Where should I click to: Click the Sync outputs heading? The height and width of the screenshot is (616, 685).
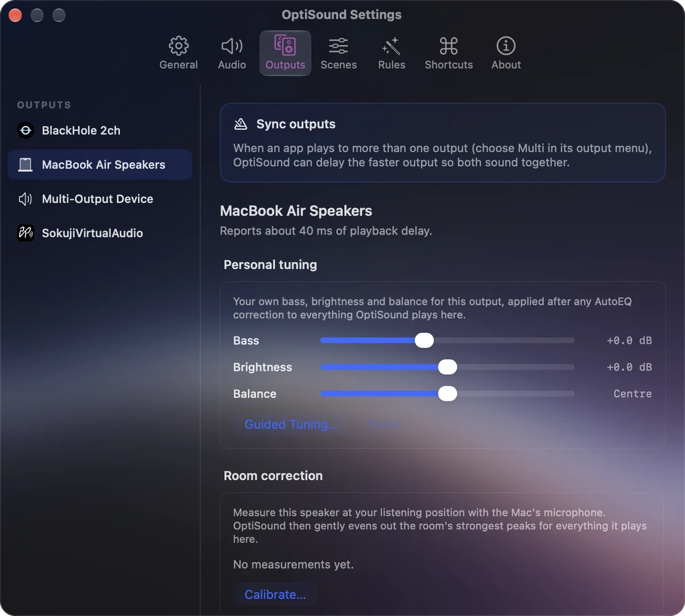click(x=296, y=124)
